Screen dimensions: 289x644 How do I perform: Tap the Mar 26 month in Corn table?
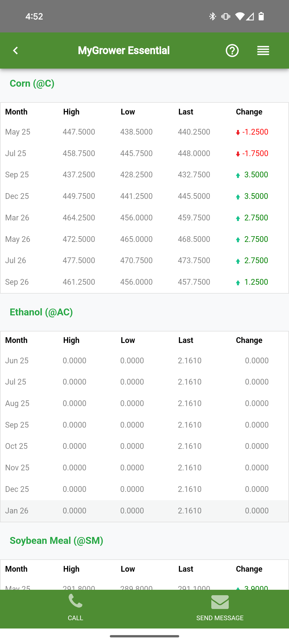point(17,218)
